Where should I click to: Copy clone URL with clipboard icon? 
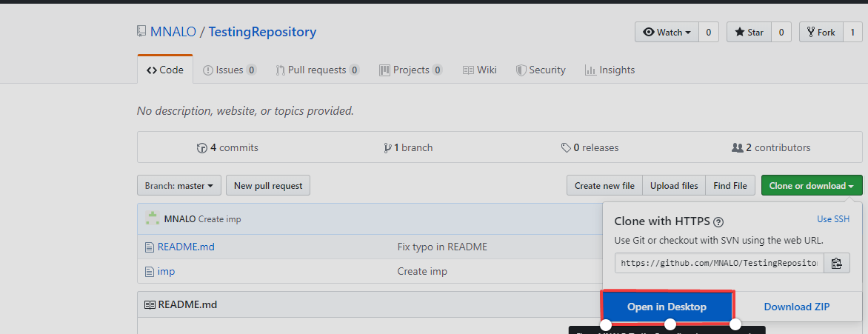[837, 263]
